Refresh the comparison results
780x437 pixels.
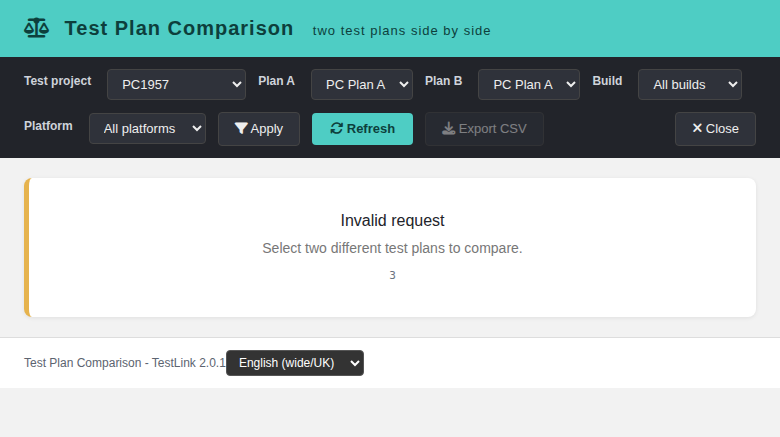(362, 129)
